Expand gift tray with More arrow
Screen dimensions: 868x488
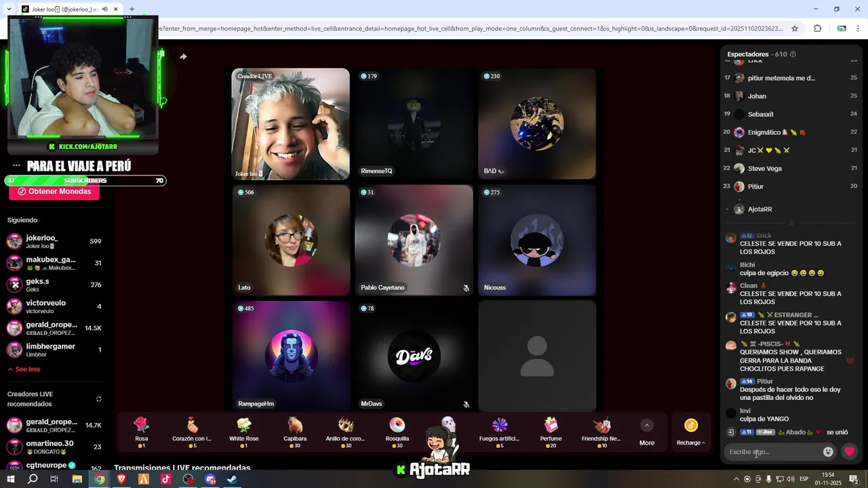point(647,432)
